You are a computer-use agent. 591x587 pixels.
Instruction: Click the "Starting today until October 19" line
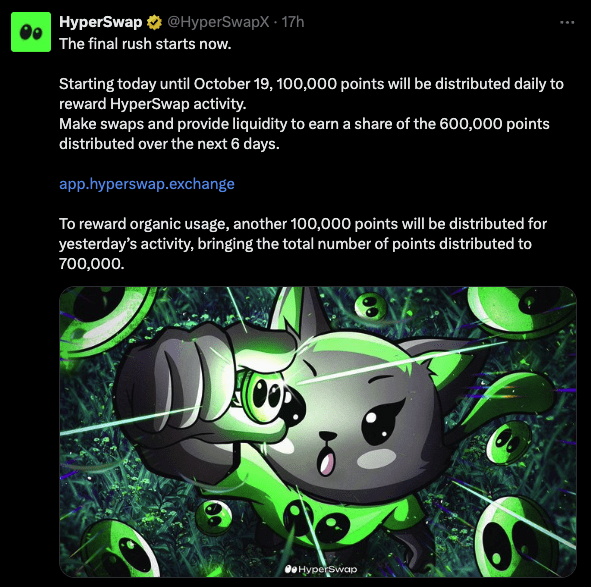[311, 84]
